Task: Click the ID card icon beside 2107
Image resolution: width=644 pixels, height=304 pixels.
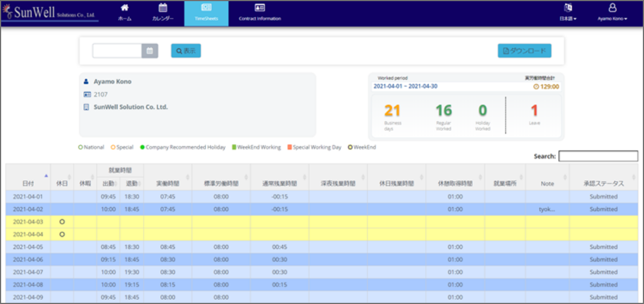Action: [x=87, y=95]
